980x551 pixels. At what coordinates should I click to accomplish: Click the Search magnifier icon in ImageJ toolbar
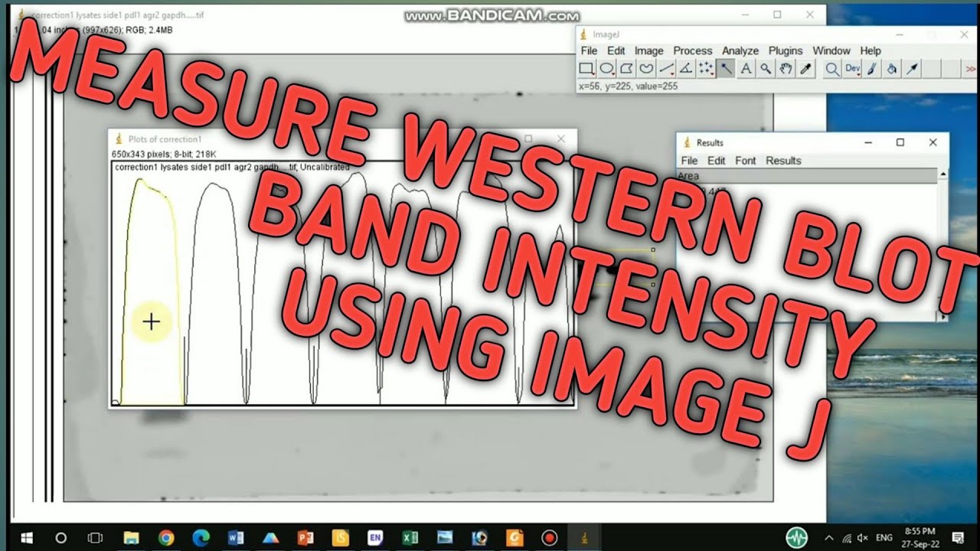click(831, 69)
